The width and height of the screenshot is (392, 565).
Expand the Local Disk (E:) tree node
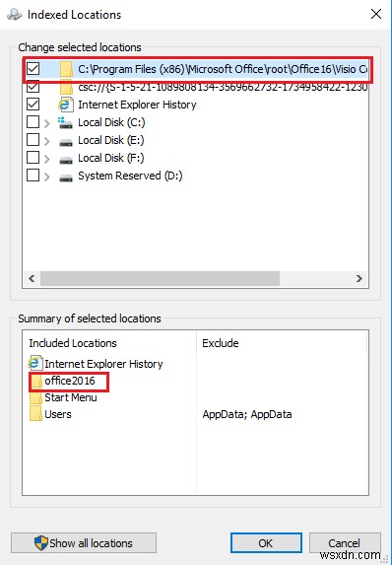[47, 141]
